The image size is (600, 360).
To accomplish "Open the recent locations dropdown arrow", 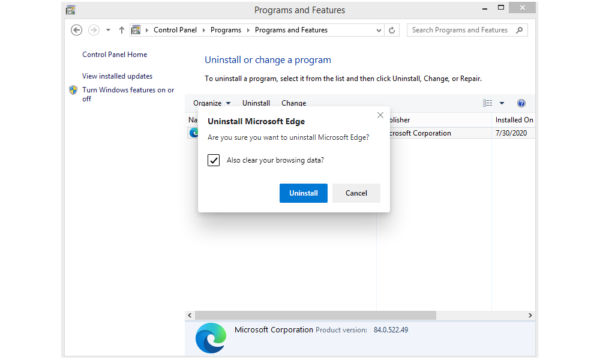I will click(x=108, y=30).
